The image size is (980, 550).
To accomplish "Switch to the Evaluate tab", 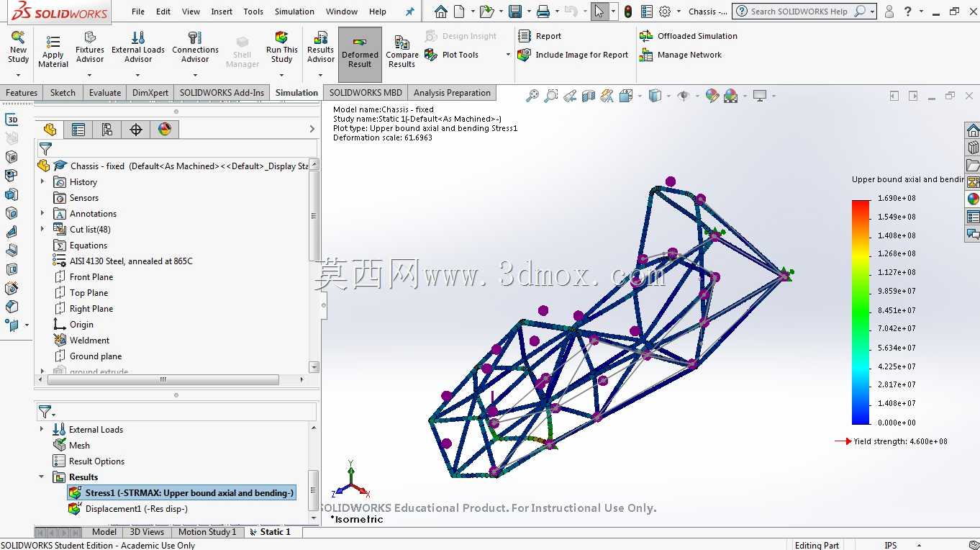I will tap(105, 93).
